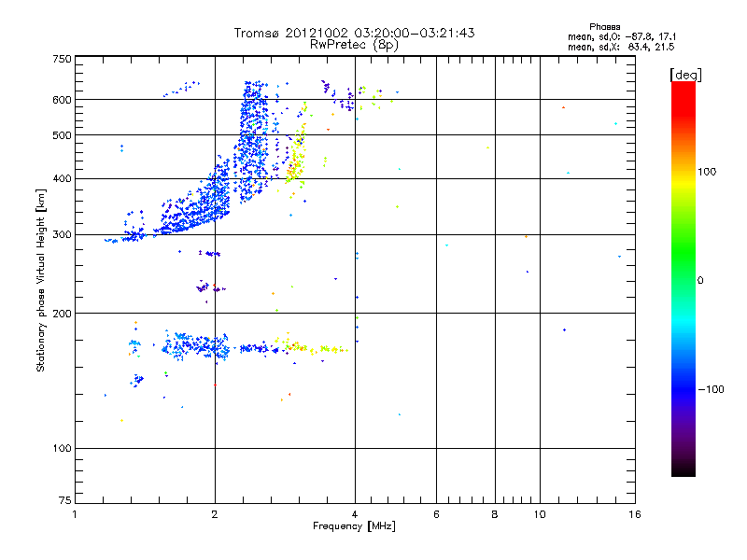The height and width of the screenshot is (560, 747).
Task: Click the 'Stationary phase Virtual Height [km]' axis title
Action: pos(41,281)
